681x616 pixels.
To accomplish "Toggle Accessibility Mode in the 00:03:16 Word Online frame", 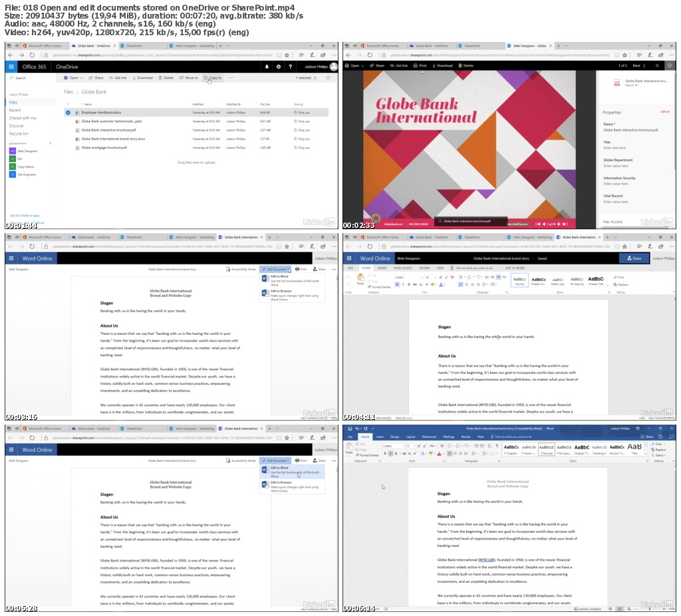I will coord(241,269).
